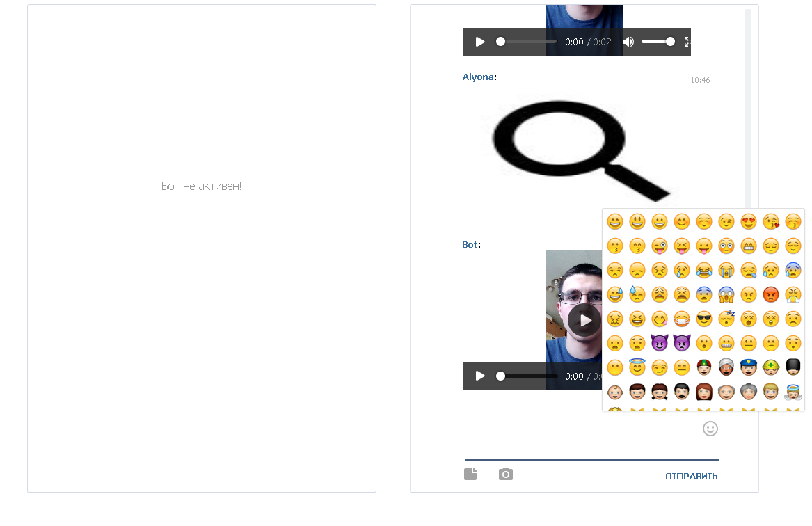Enter fullscreen on the top video
Viewport: 812px width, 526px height.
[686, 42]
